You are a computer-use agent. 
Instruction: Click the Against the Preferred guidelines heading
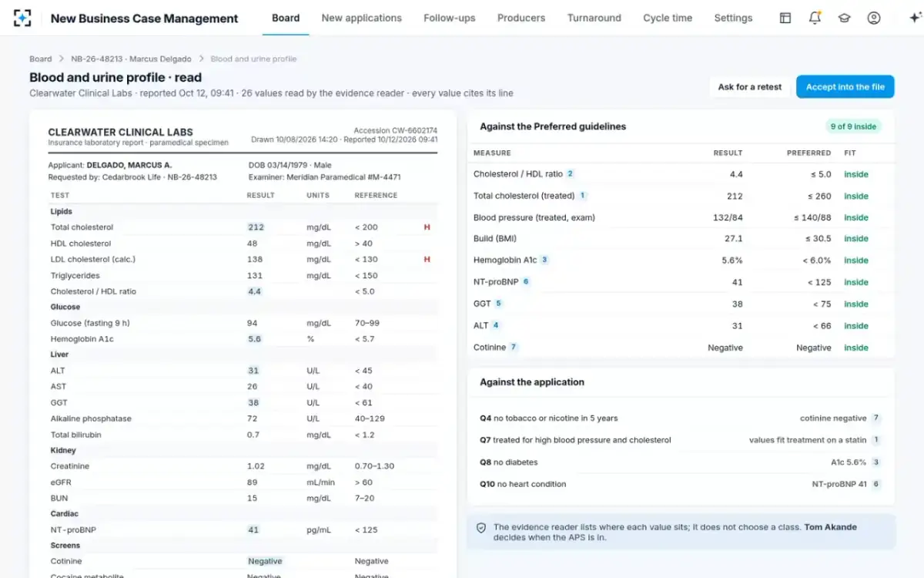pyautogui.click(x=553, y=126)
